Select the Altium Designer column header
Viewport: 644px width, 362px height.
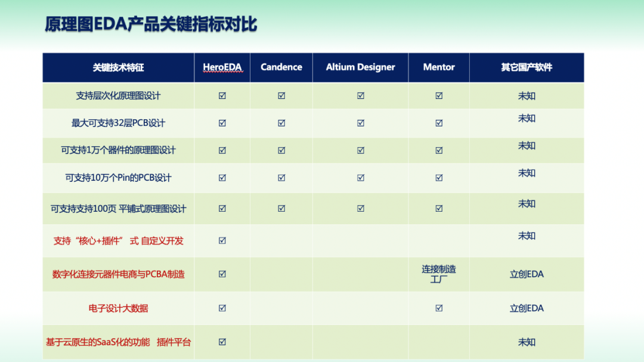(x=361, y=67)
